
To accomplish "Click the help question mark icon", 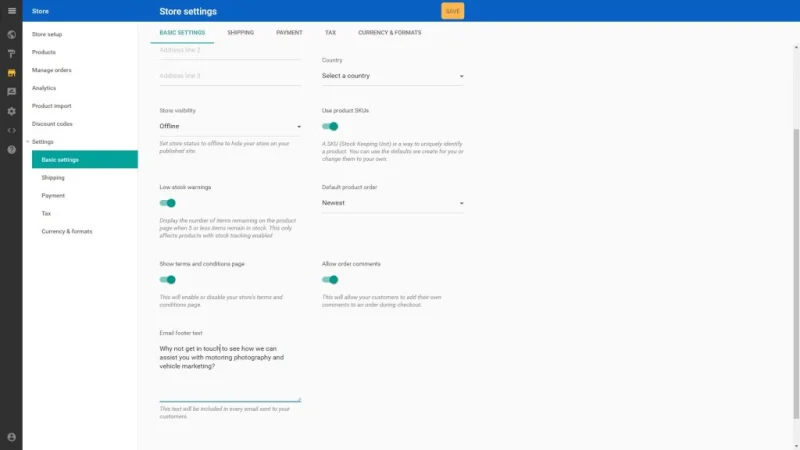I will pos(11,149).
